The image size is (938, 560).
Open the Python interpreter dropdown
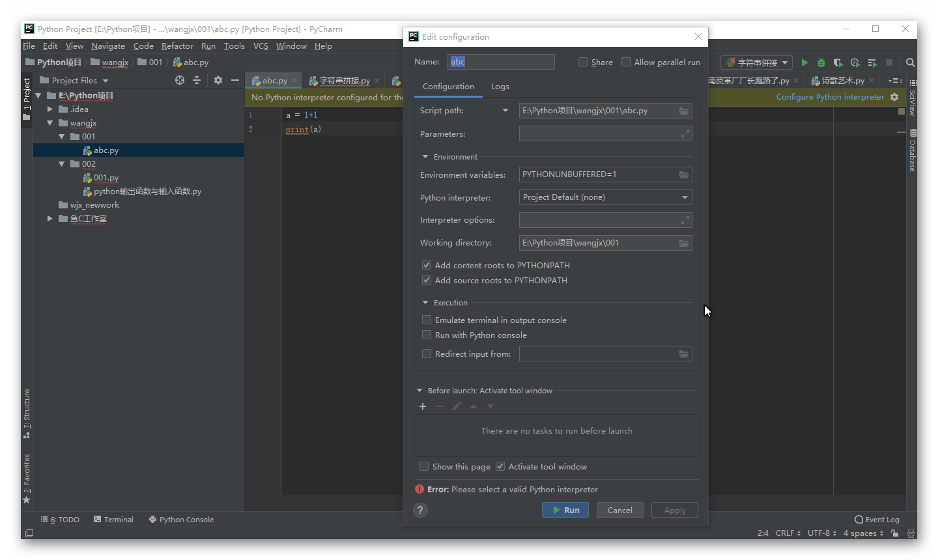pos(605,197)
